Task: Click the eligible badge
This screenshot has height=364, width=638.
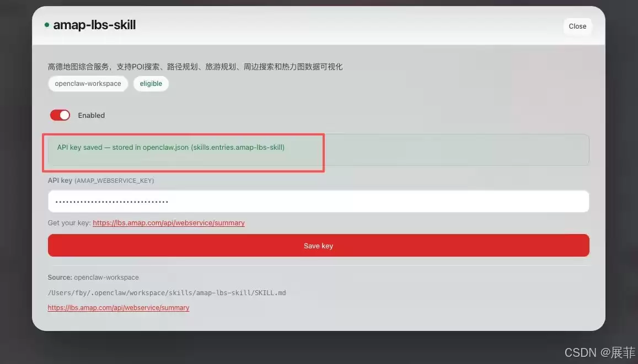Action: (151, 84)
